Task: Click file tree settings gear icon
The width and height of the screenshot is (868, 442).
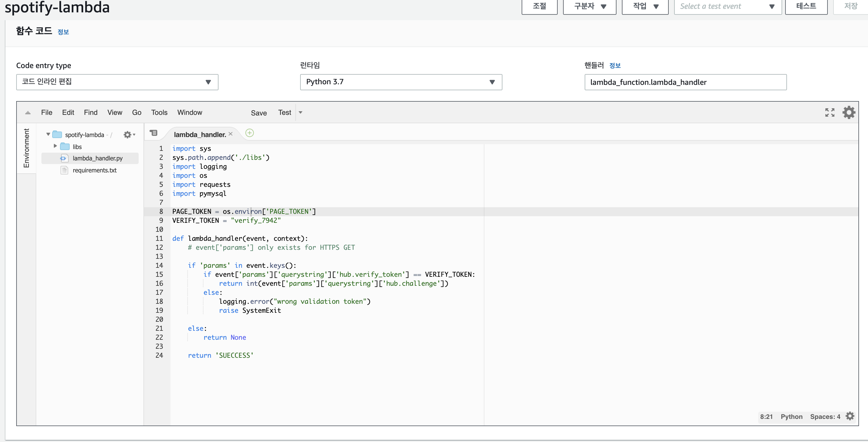Action: [127, 135]
